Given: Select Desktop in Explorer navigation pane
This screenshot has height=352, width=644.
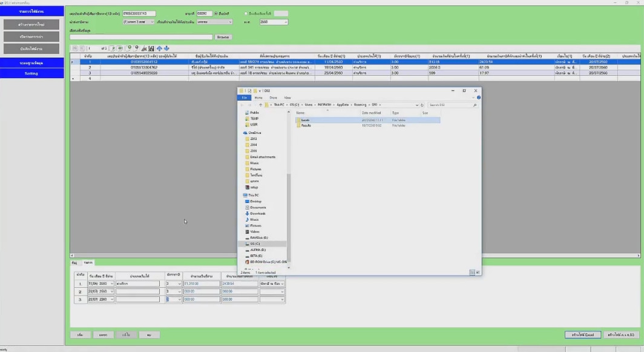Looking at the screenshot, I should pyautogui.click(x=255, y=202).
